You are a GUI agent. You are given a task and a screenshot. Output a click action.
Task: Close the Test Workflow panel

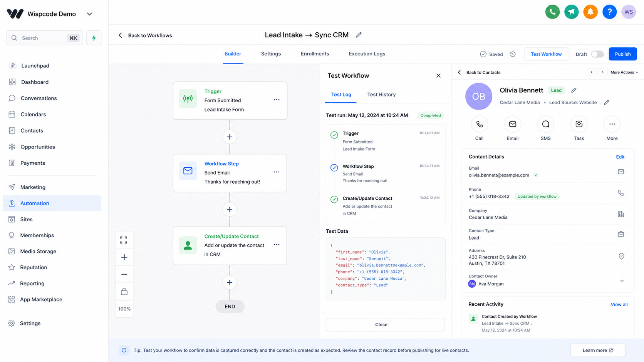coord(438,76)
